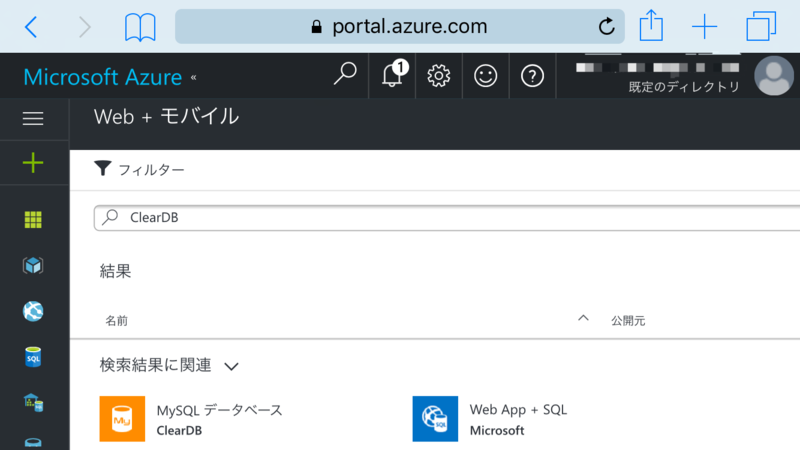Click the Microsoft Azure logo text
The image size is (800, 450).
(103, 77)
